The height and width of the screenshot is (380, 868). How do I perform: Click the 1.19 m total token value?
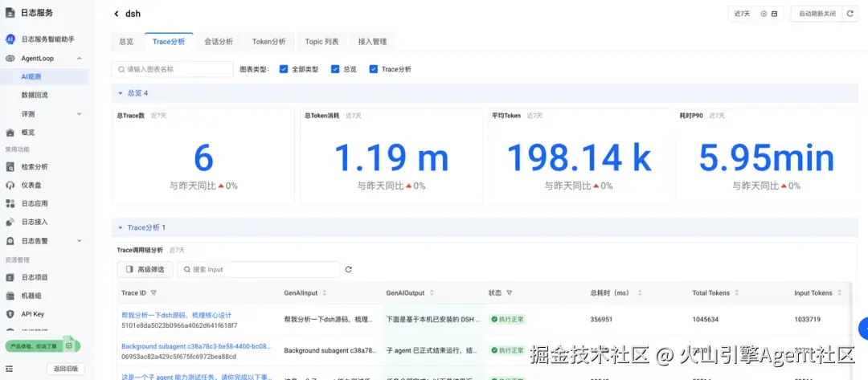click(x=391, y=157)
